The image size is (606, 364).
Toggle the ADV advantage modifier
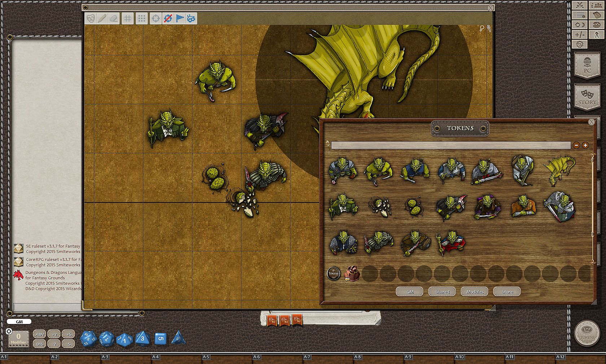tap(40, 334)
